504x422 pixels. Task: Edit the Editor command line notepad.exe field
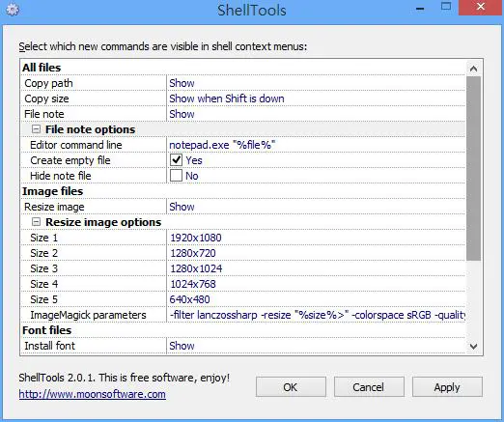[316, 145]
